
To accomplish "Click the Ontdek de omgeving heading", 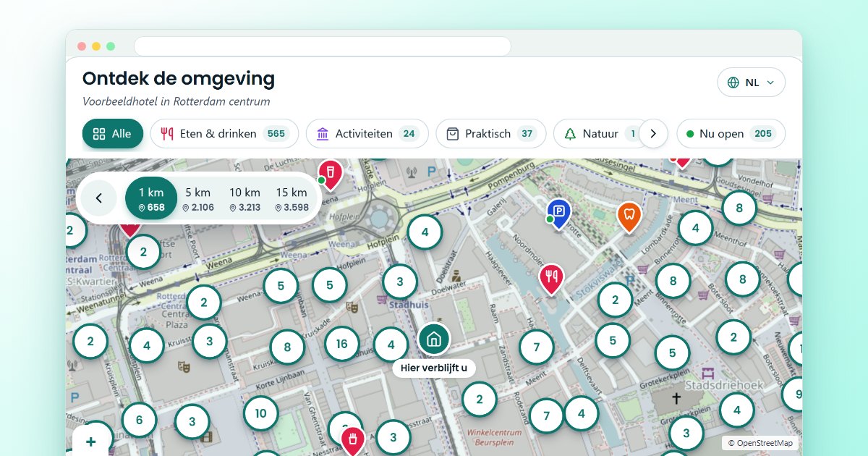I will coord(179,78).
